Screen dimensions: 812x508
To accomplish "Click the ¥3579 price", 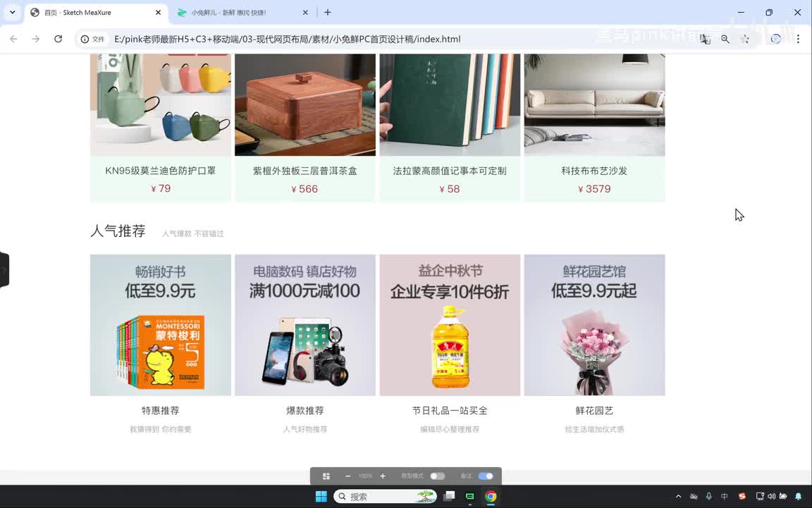I will (x=594, y=188).
